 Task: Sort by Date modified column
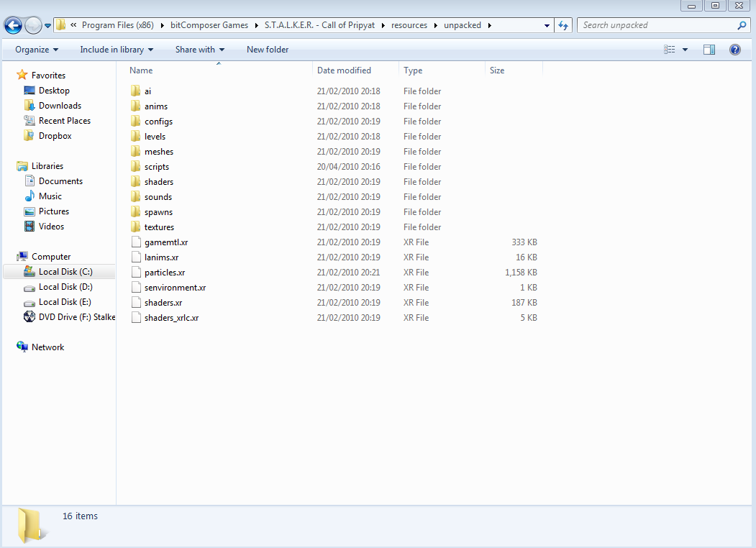[345, 70]
